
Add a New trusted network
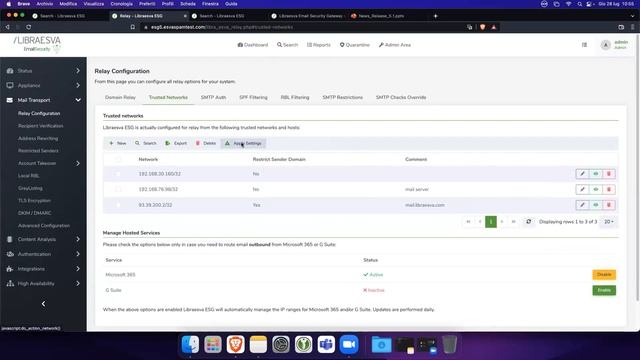(118, 143)
